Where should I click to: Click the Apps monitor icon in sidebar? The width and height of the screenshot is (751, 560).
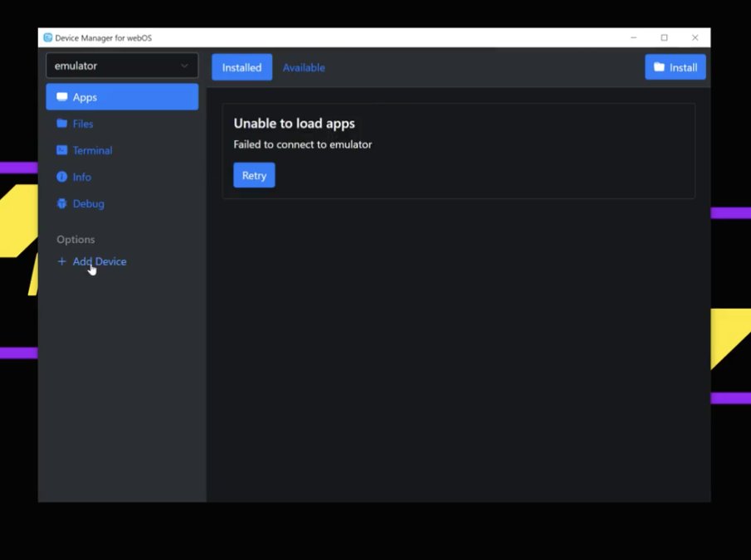[61, 97]
